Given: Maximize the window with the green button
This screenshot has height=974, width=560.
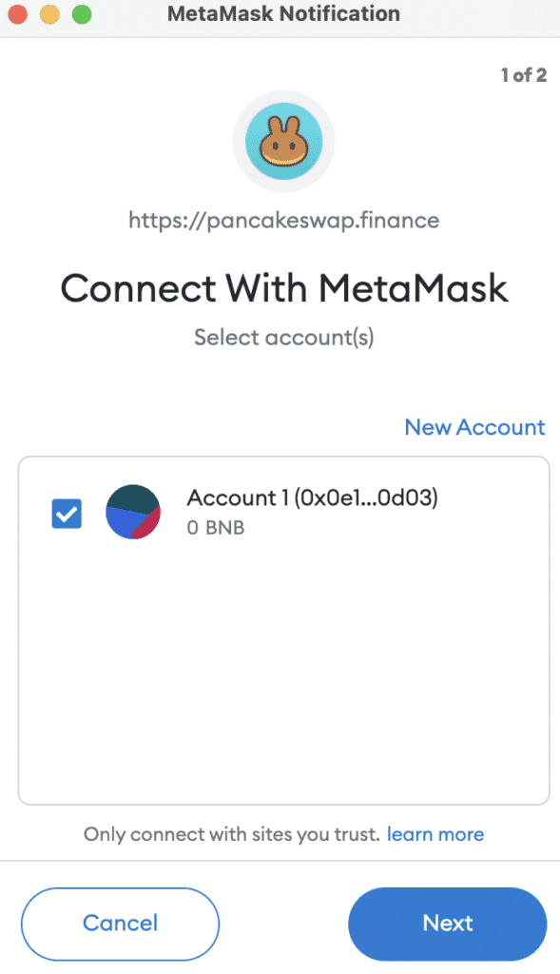Looking at the screenshot, I should coord(82,13).
